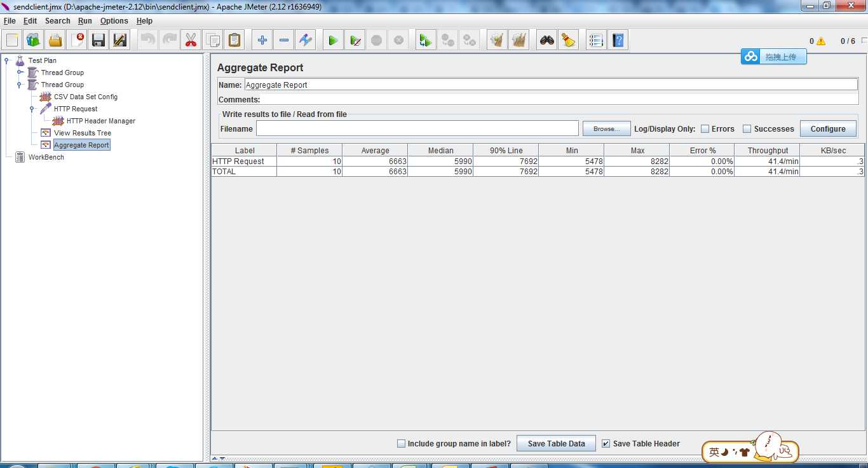Collapse all tree nodes with minus icon

pyautogui.click(x=284, y=41)
